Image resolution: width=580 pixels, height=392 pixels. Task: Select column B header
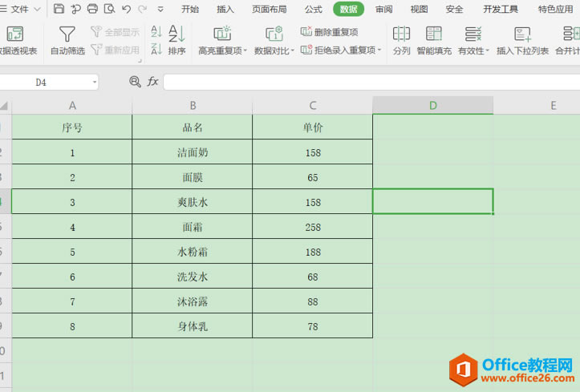coord(193,106)
